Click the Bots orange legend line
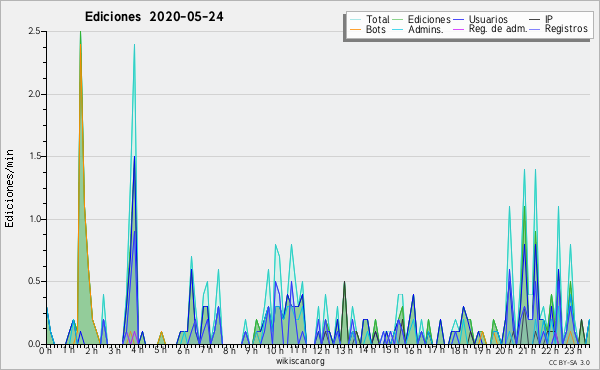This screenshot has height=370, width=600. click(355, 29)
